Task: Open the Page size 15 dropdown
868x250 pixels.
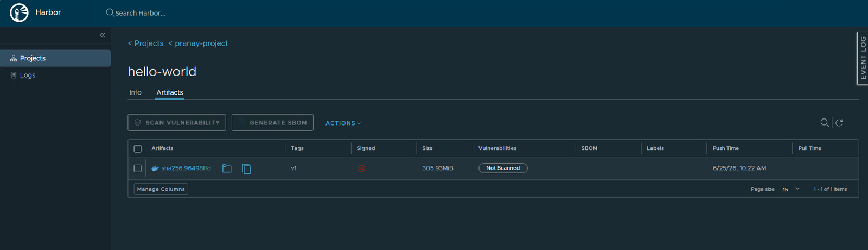Action: point(791,189)
